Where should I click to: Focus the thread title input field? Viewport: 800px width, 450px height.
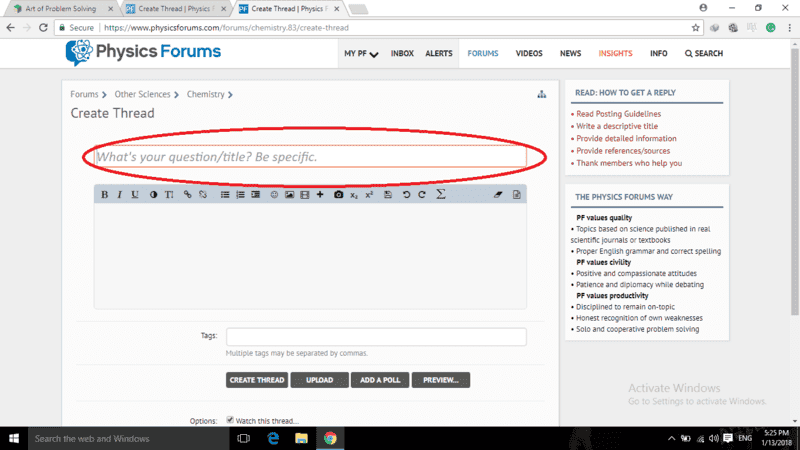[x=311, y=157]
